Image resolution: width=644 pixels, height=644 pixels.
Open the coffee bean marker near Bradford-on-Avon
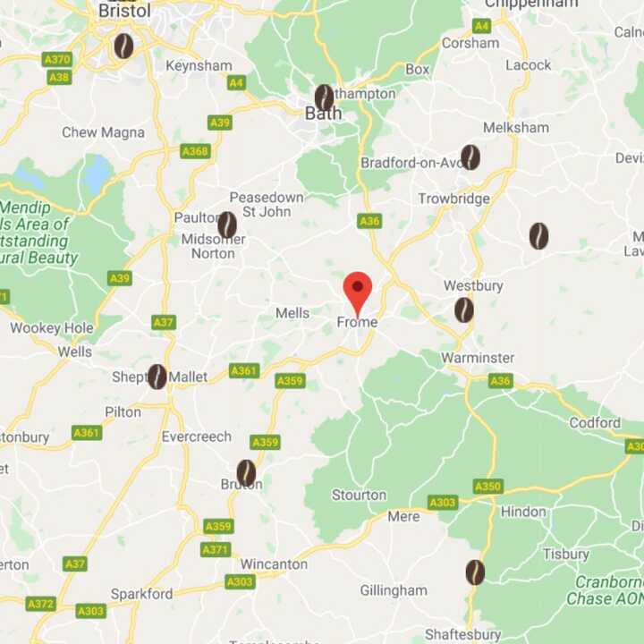[470, 157]
